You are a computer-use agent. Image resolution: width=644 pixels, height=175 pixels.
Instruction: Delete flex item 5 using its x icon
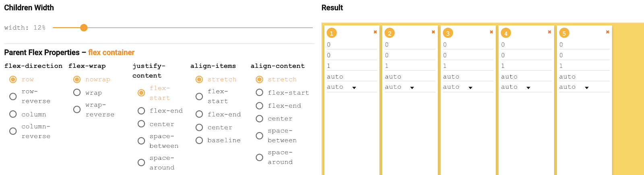pyautogui.click(x=607, y=32)
